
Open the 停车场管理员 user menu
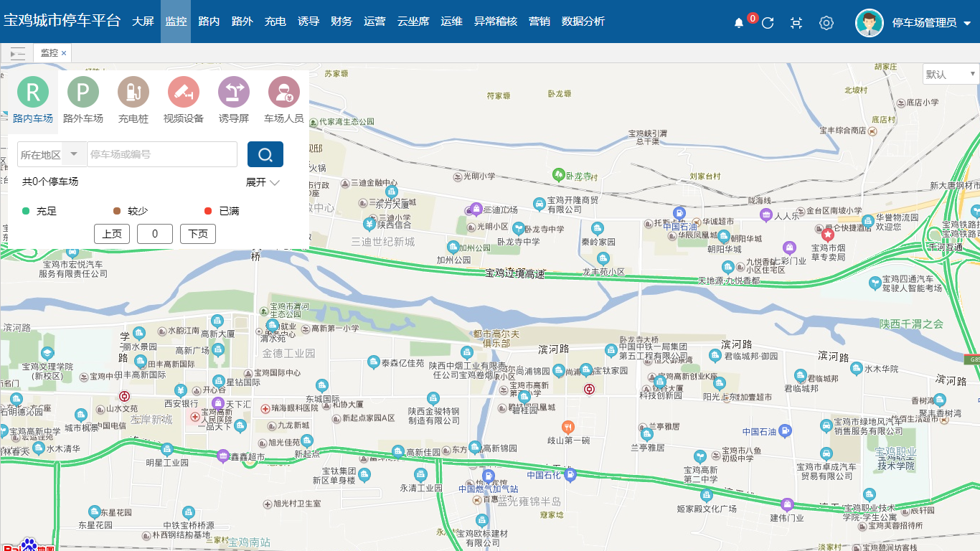click(x=930, y=23)
